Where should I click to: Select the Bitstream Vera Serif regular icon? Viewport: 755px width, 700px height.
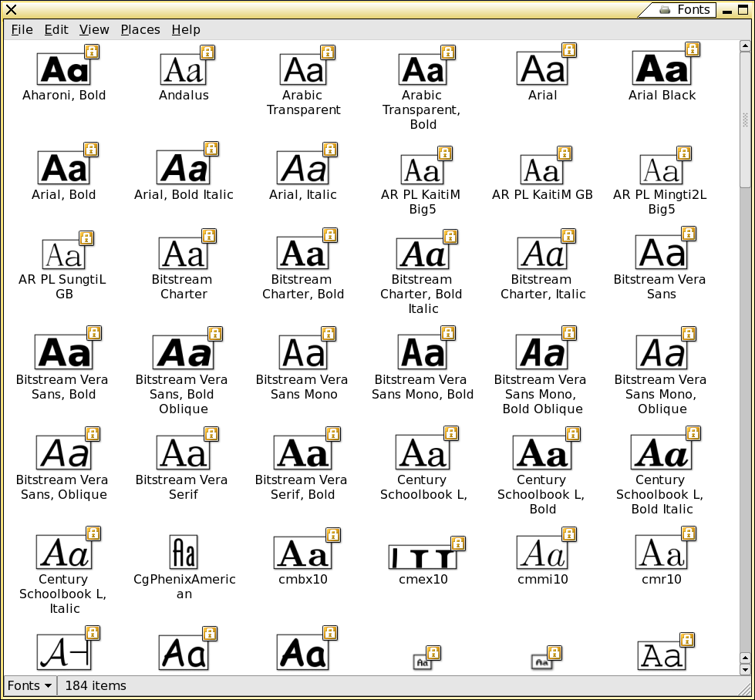coord(184,453)
